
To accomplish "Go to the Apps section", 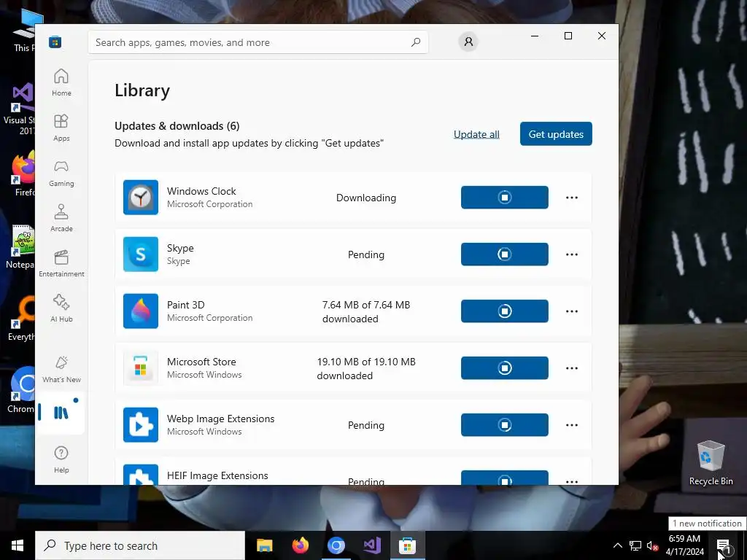I will click(61, 128).
